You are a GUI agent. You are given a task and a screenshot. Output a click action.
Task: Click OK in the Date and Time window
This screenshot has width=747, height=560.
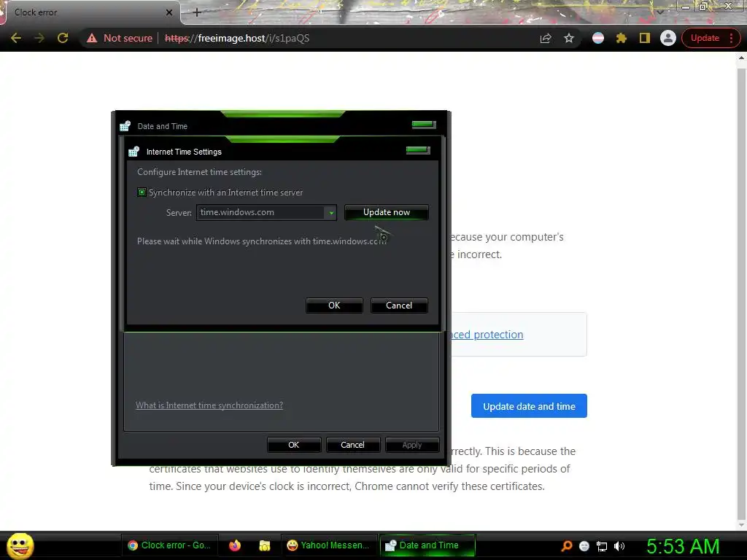click(293, 445)
